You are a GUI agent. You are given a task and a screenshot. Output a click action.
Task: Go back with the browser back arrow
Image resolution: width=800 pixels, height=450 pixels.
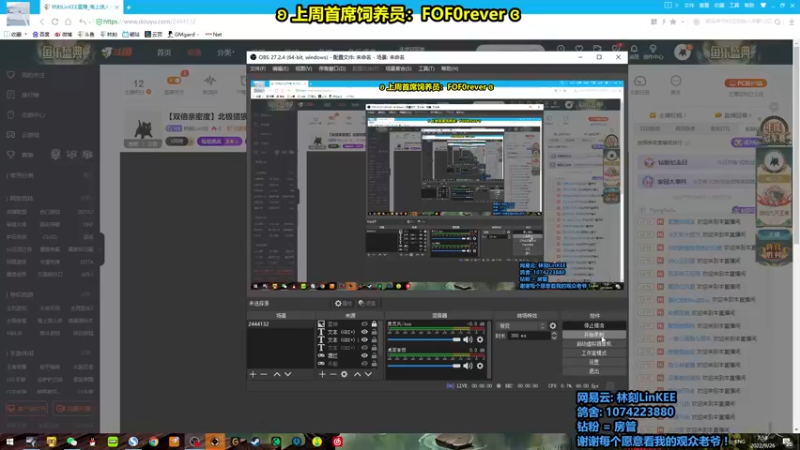(x=42, y=22)
